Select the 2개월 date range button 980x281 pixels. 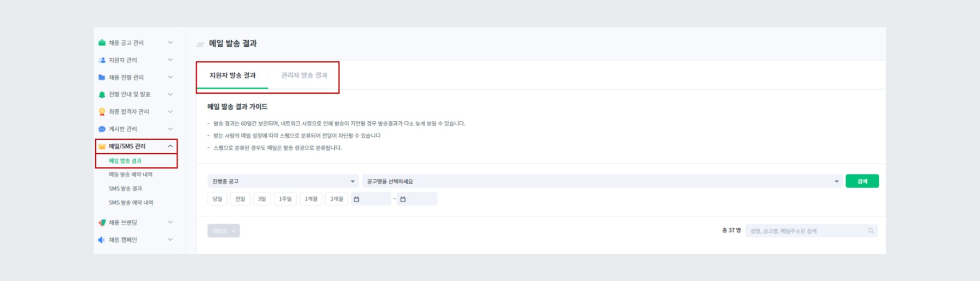pos(336,199)
